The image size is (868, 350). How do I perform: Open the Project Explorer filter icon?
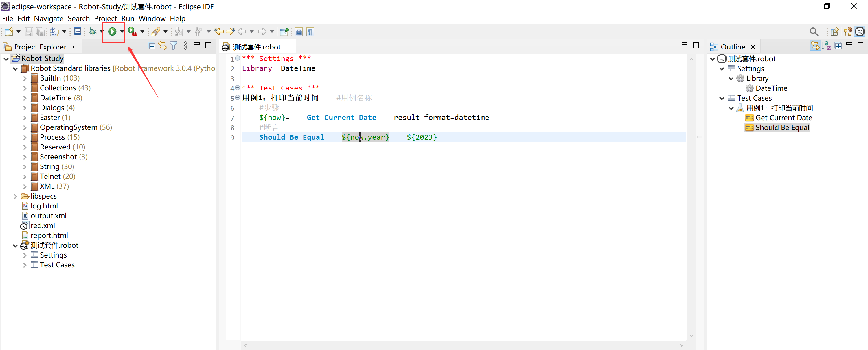point(174,46)
